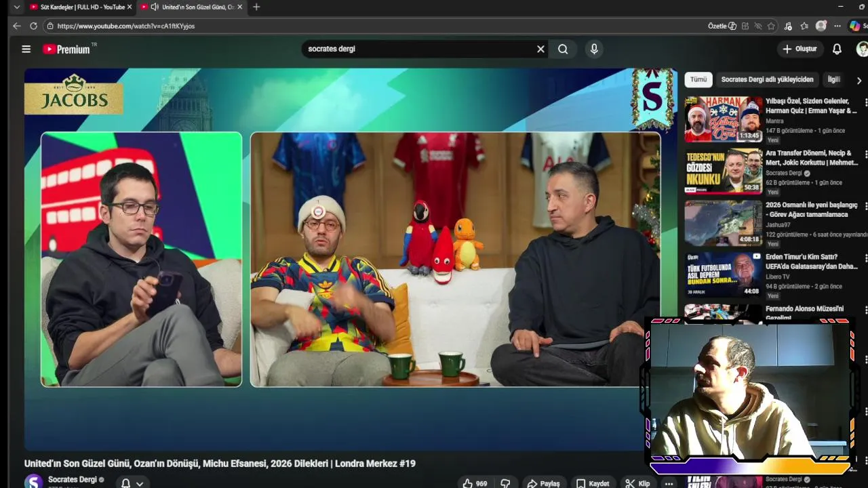
Task: Open more actions three-dot menu below video
Action: [669, 483]
